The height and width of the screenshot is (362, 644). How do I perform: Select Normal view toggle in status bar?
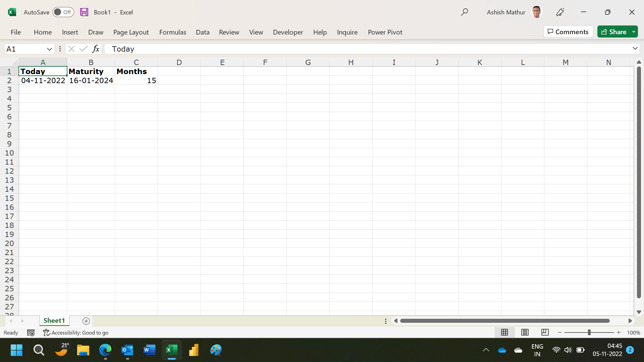(x=504, y=333)
